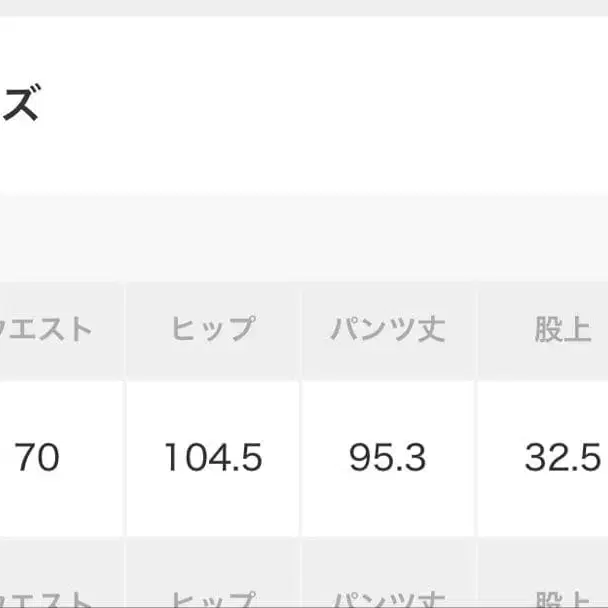The height and width of the screenshot is (608, 608).
Task: Click the divider between upper ヒップ and パンツ丈 headers
Action: tap(300, 330)
